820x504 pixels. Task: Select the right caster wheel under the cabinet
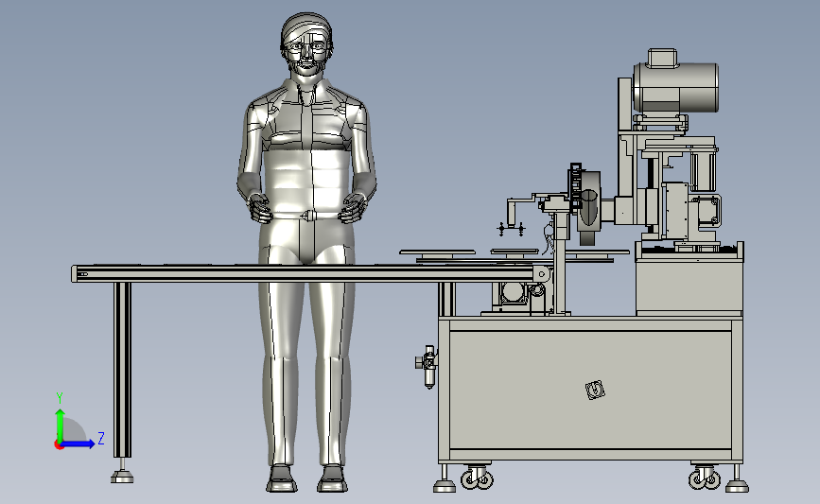coord(705,478)
